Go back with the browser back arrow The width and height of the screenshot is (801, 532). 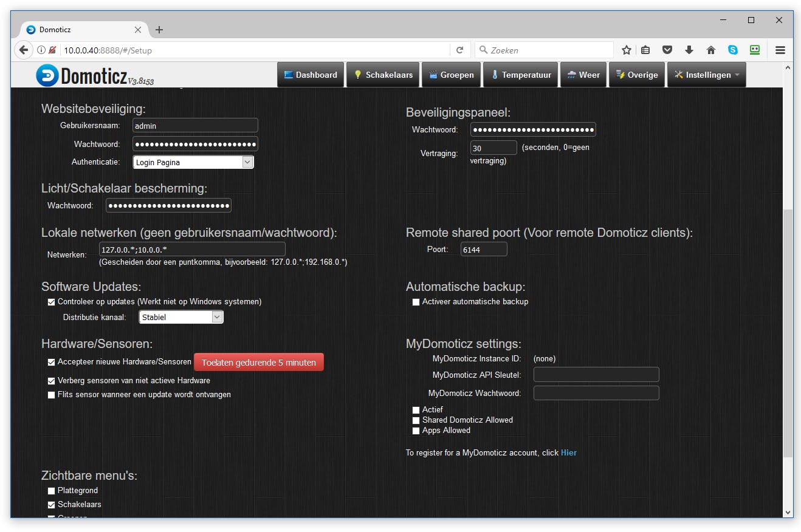(x=23, y=50)
